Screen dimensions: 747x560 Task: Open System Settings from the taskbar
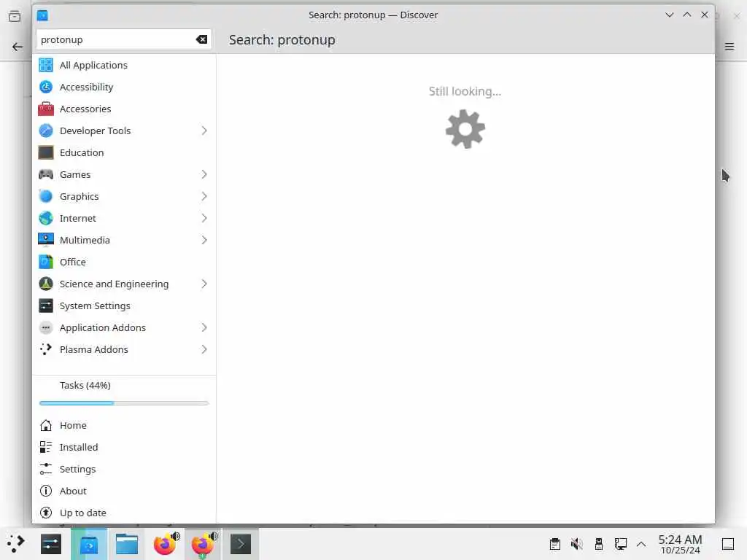point(51,544)
